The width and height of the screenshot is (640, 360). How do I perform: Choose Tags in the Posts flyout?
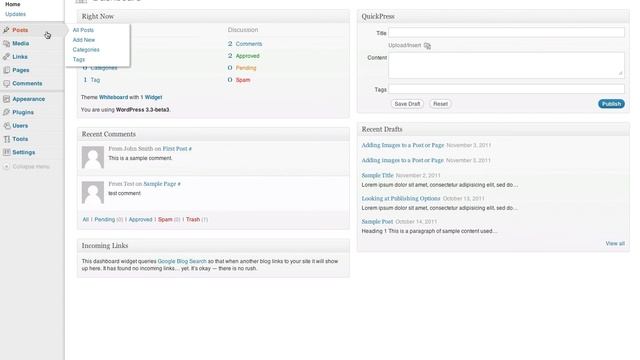(78, 60)
